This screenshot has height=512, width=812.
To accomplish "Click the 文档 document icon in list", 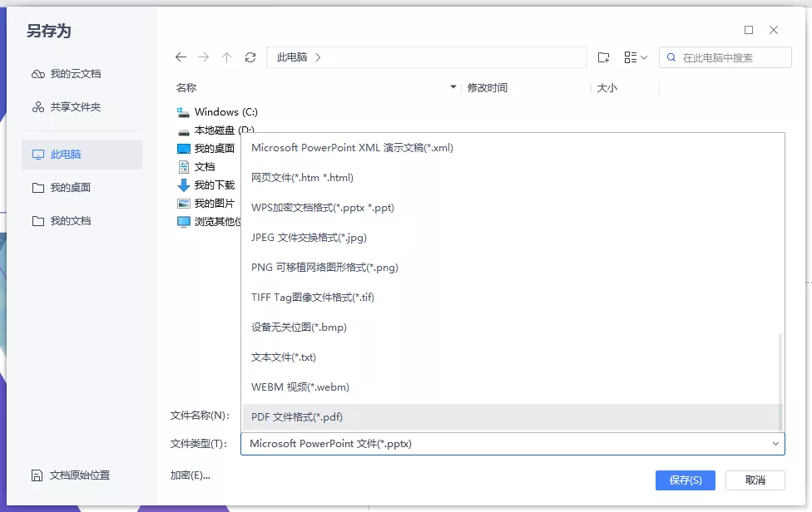I will [x=183, y=166].
